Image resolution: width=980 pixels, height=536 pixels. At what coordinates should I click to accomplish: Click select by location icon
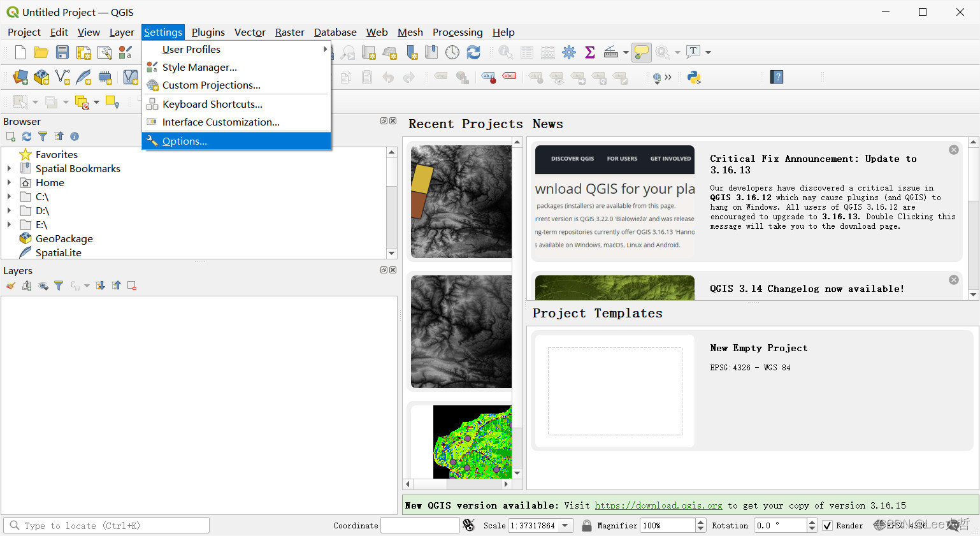[113, 102]
